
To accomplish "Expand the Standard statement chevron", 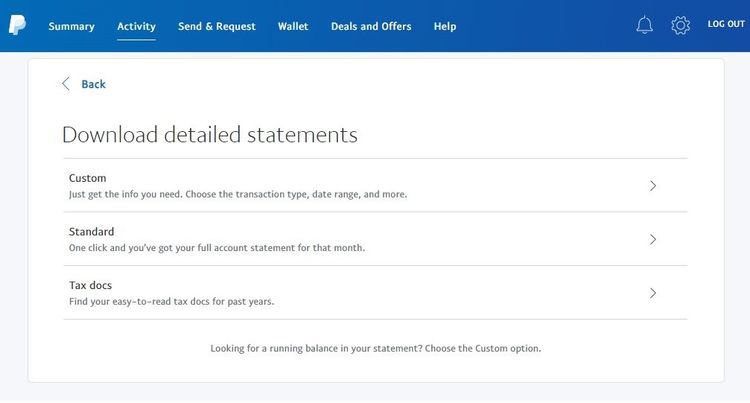I will (x=653, y=240).
